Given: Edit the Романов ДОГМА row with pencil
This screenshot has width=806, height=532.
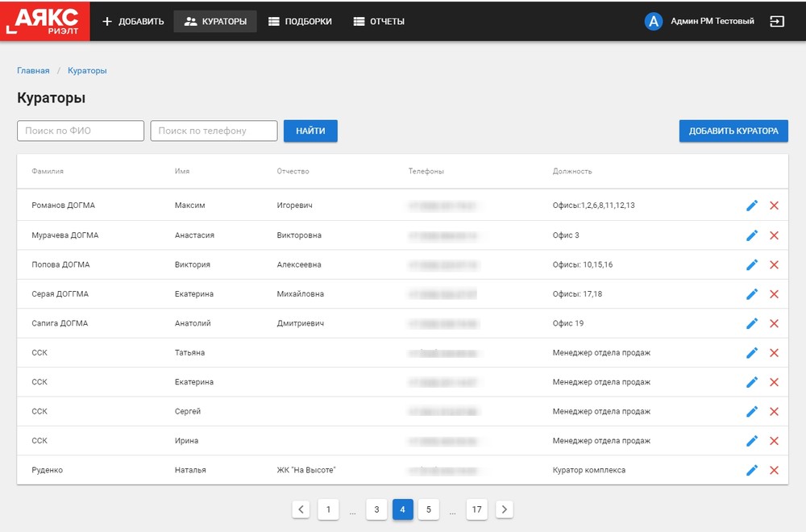Looking at the screenshot, I should click(751, 206).
